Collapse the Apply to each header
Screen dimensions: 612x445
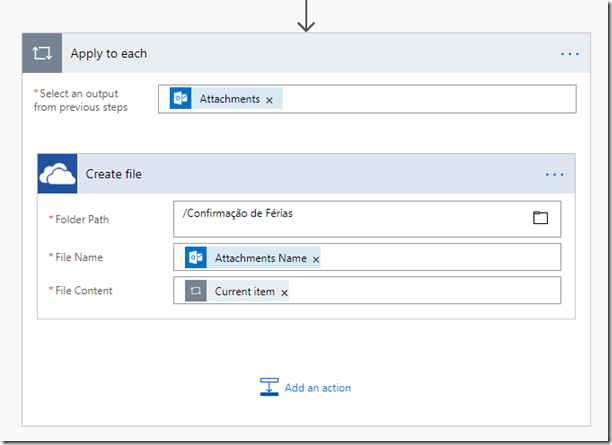(300, 54)
